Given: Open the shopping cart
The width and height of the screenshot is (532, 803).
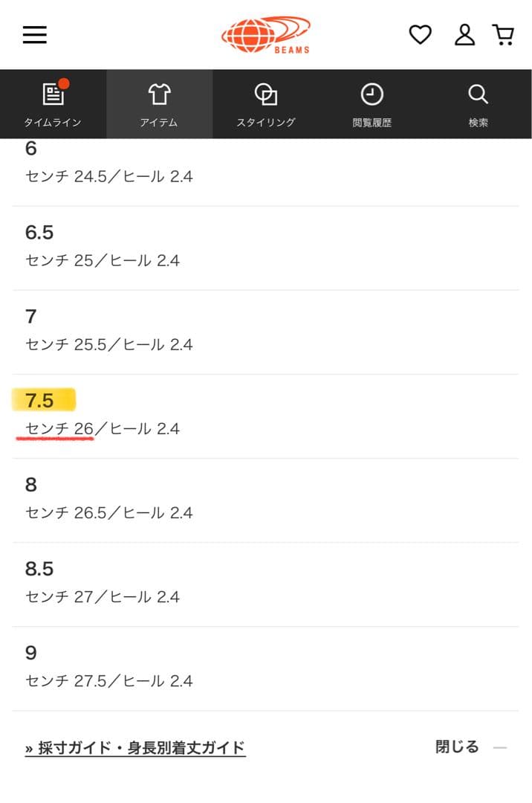Looking at the screenshot, I should [504, 35].
